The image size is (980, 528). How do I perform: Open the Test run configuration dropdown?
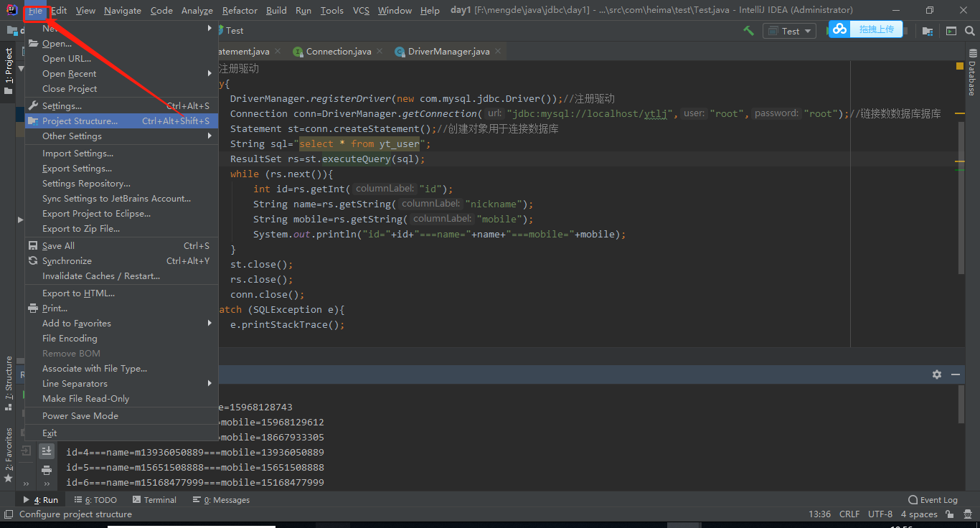(x=789, y=31)
